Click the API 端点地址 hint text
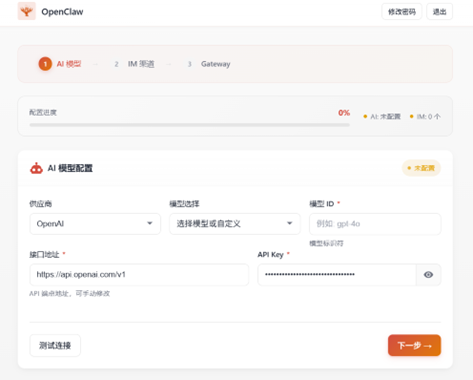The width and height of the screenshot is (473, 380). tap(70, 294)
